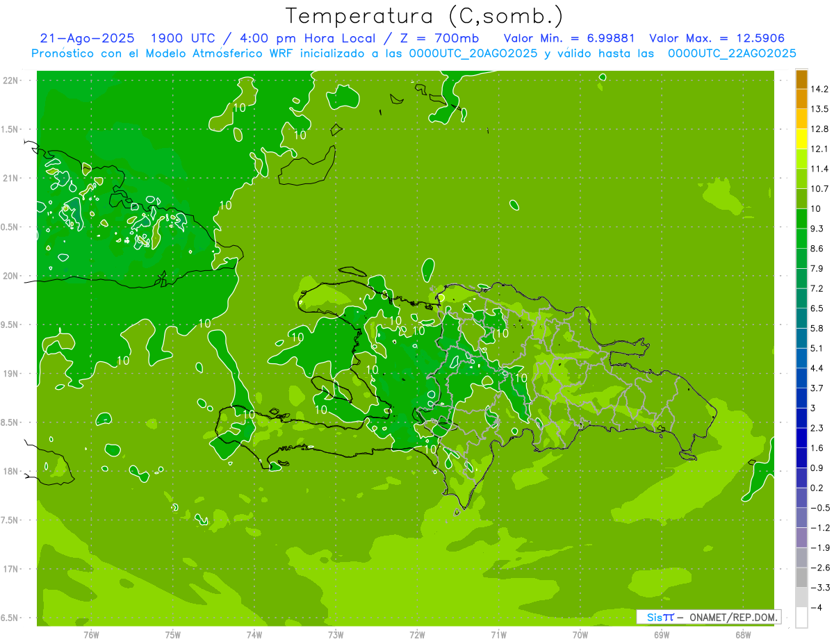This screenshot has height=644, width=834.
Task: Select the date text '21-Ago-2025'
Action: click(88, 38)
